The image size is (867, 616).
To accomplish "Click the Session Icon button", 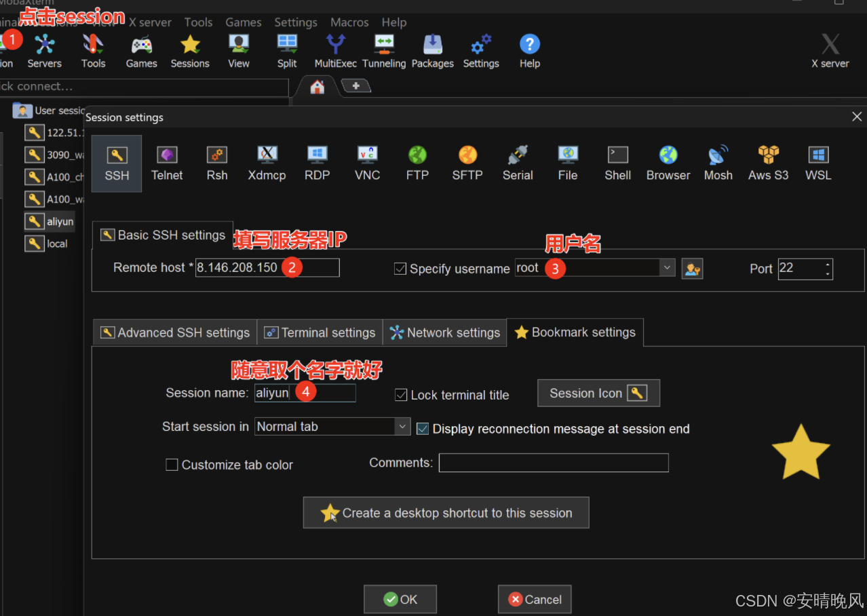I will 598,393.
